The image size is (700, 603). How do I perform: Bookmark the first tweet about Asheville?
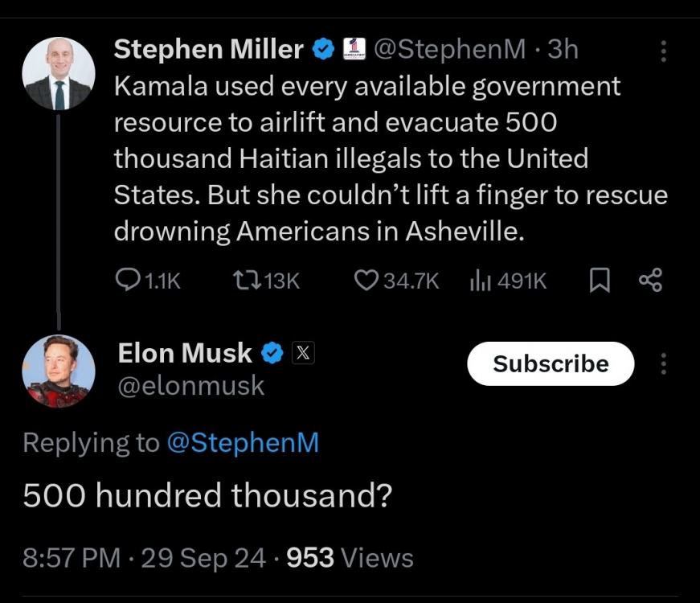(600, 280)
